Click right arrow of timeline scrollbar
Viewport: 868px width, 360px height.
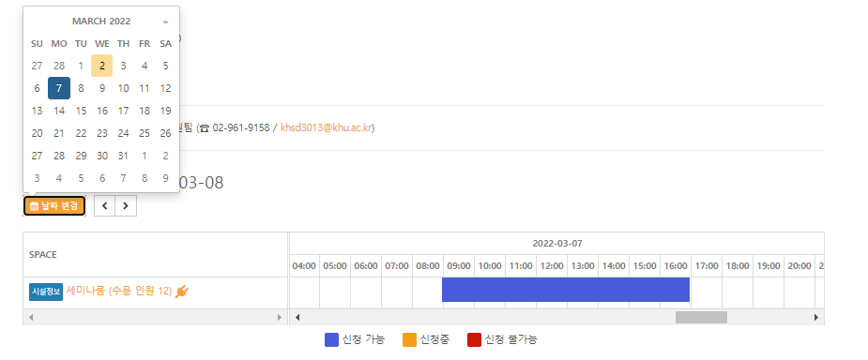(x=816, y=318)
